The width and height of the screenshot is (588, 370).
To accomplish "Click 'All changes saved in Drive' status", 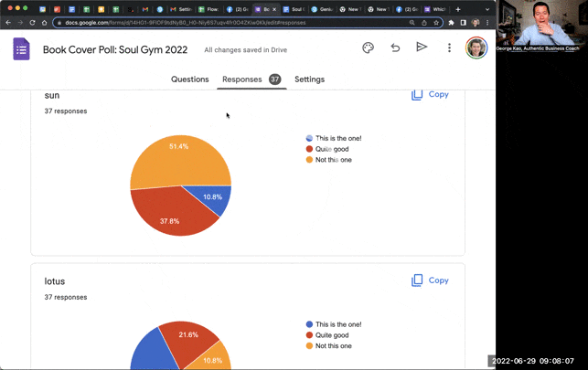I will coord(246,50).
